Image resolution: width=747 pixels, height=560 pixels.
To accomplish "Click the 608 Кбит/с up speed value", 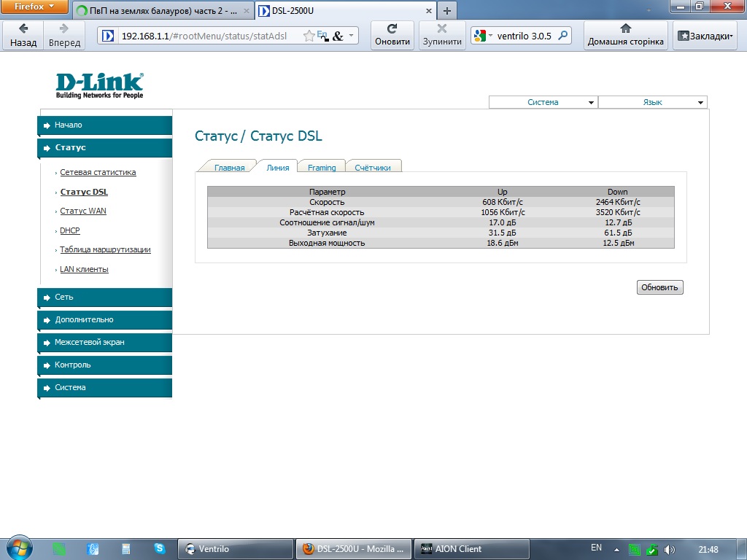I will pos(502,202).
